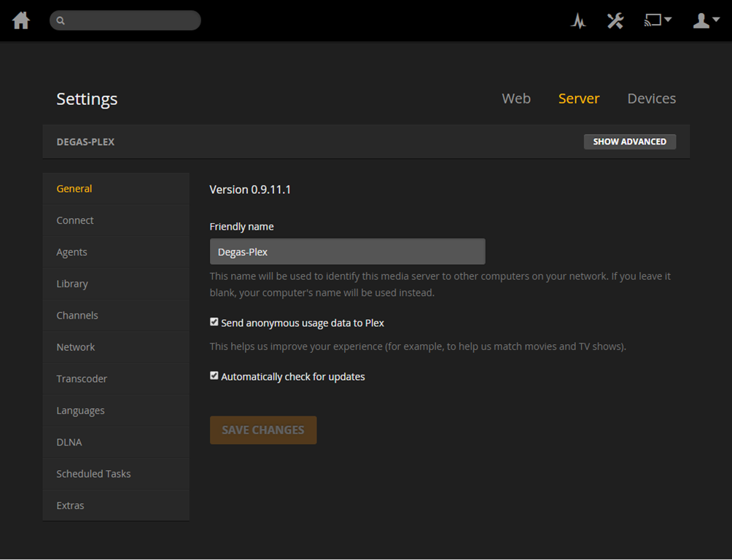Select the Server settings tab
This screenshot has width=732, height=560.
tap(579, 98)
